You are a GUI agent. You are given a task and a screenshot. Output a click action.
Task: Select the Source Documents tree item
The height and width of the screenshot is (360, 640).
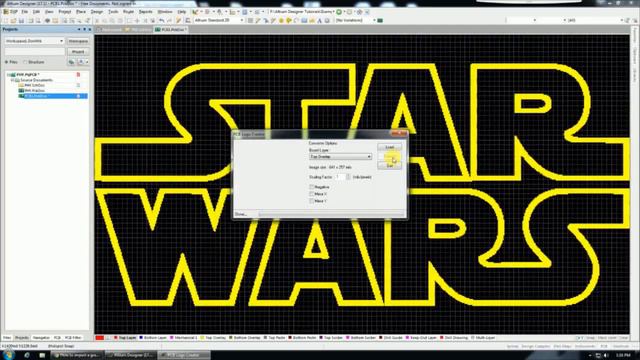[x=36, y=80]
